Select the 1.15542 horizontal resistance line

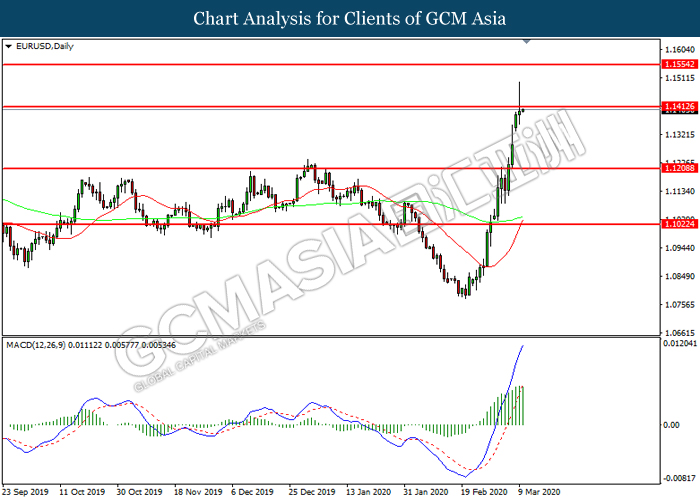300,64
